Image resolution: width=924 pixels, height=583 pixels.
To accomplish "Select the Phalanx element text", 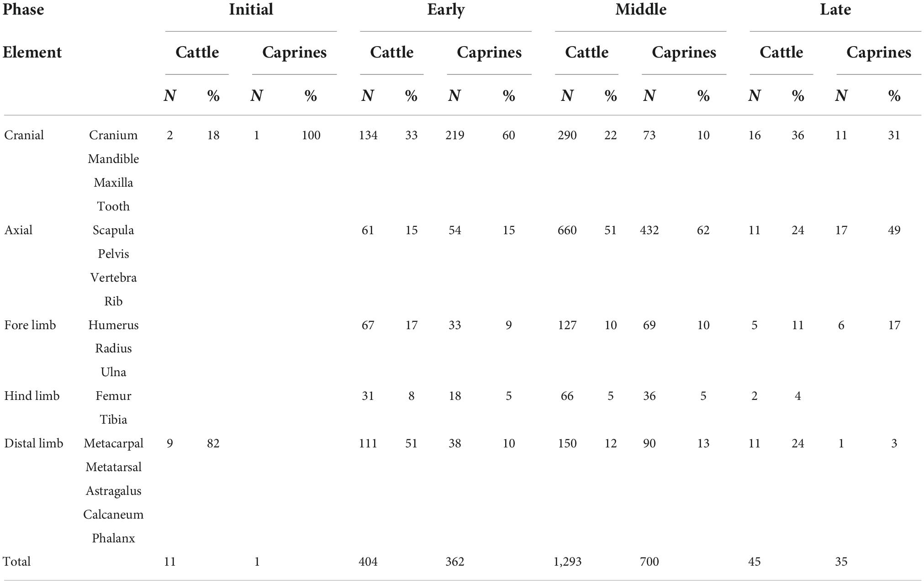I will tap(113, 538).
